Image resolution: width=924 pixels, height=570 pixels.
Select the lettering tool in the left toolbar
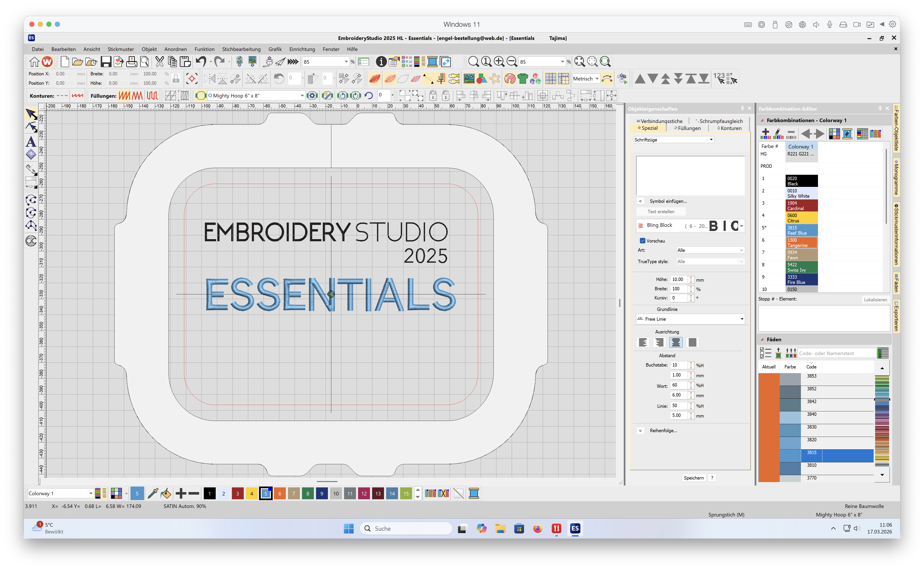click(x=31, y=142)
